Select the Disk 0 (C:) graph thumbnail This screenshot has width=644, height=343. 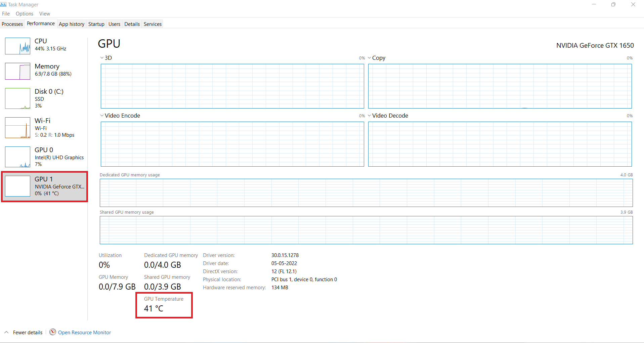pos(18,98)
